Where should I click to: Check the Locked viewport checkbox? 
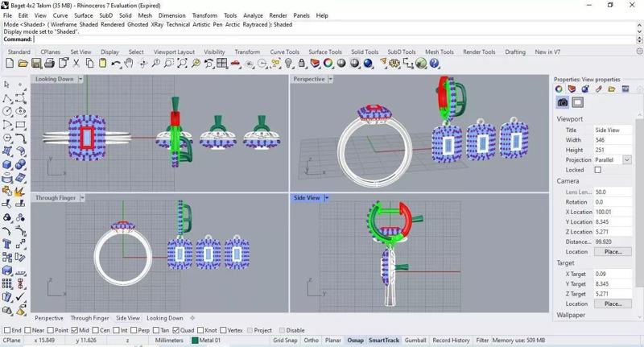click(x=598, y=170)
